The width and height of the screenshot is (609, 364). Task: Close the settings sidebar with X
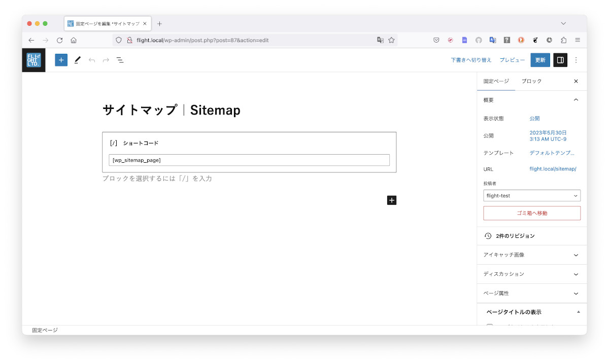[576, 81]
